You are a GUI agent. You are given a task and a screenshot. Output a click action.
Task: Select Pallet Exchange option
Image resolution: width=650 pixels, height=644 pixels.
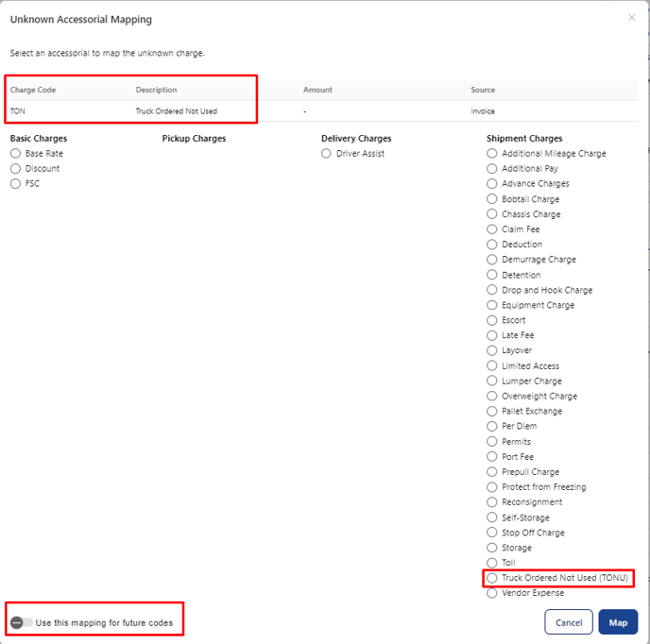(491, 411)
